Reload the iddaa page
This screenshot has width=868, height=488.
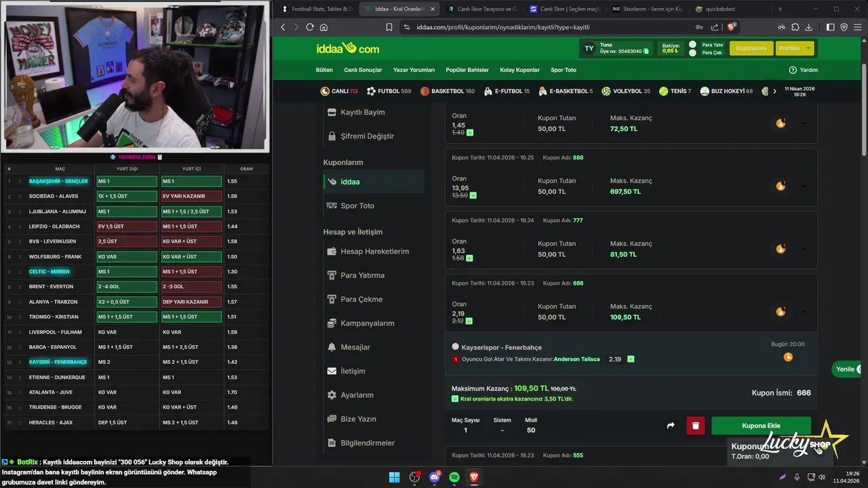(x=310, y=27)
